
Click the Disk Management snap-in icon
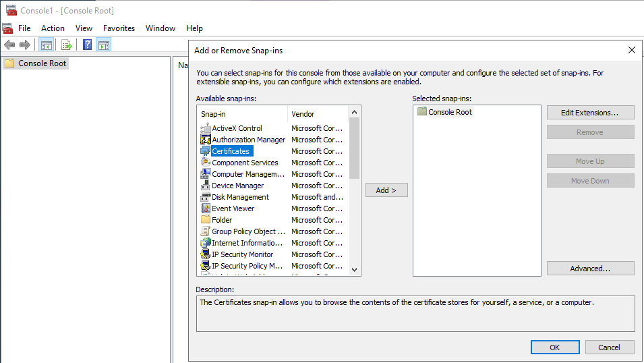(x=206, y=197)
